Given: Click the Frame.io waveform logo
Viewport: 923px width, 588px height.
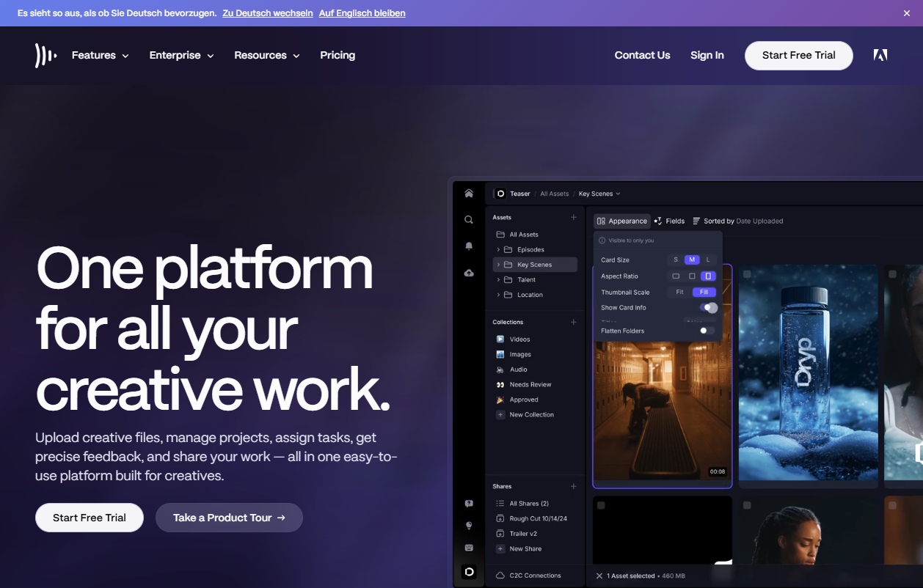Looking at the screenshot, I should pyautogui.click(x=45, y=56).
